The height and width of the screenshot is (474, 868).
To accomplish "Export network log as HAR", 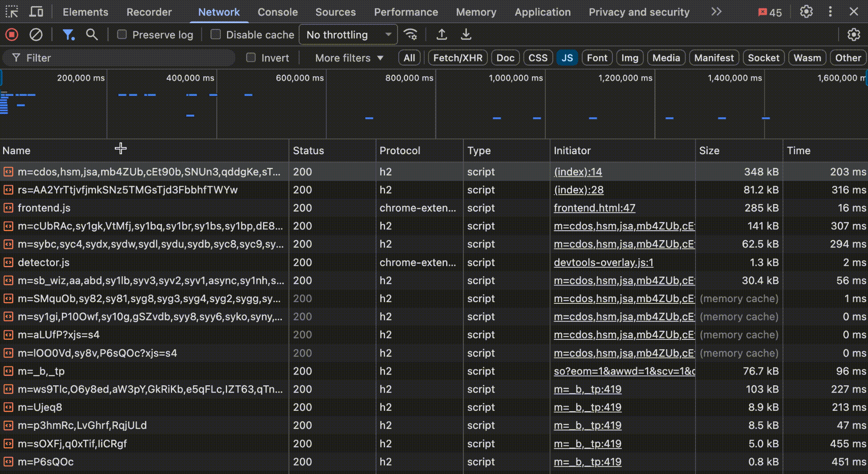I will 466,34.
